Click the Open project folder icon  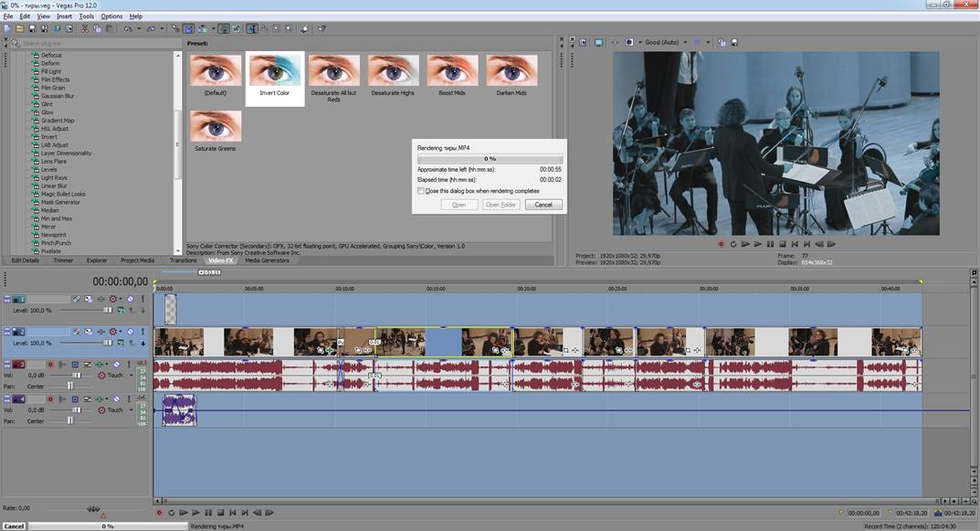click(x=20, y=28)
